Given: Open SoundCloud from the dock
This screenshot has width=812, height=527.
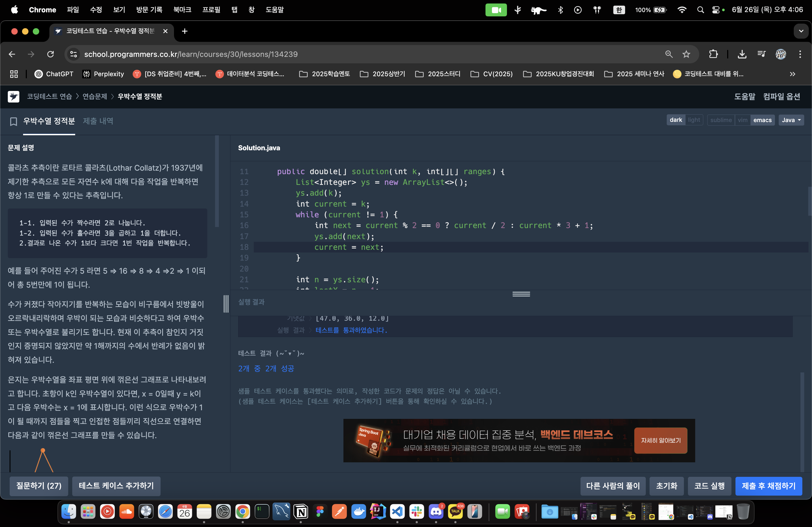Looking at the screenshot, I should [126, 511].
